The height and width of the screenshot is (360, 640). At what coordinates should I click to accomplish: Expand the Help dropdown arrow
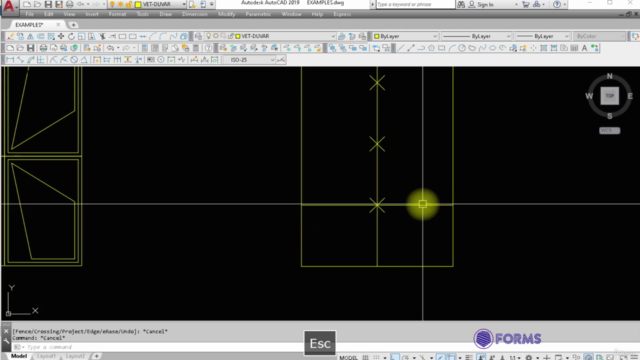564,4
